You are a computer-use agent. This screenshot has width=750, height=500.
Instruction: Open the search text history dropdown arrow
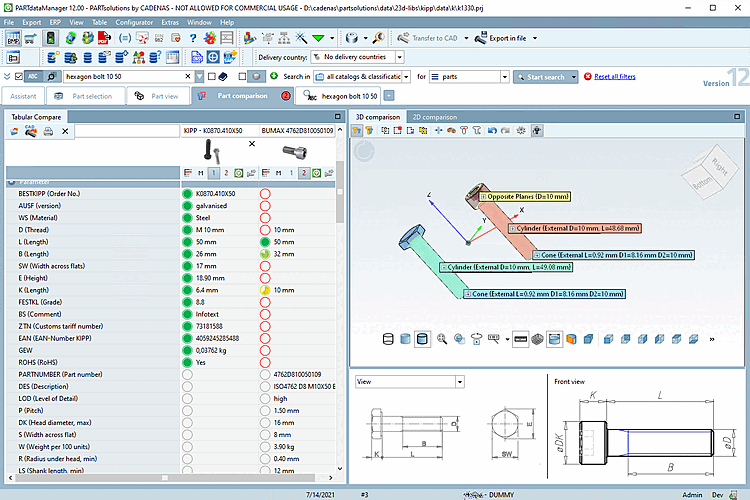(x=199, y=77)
